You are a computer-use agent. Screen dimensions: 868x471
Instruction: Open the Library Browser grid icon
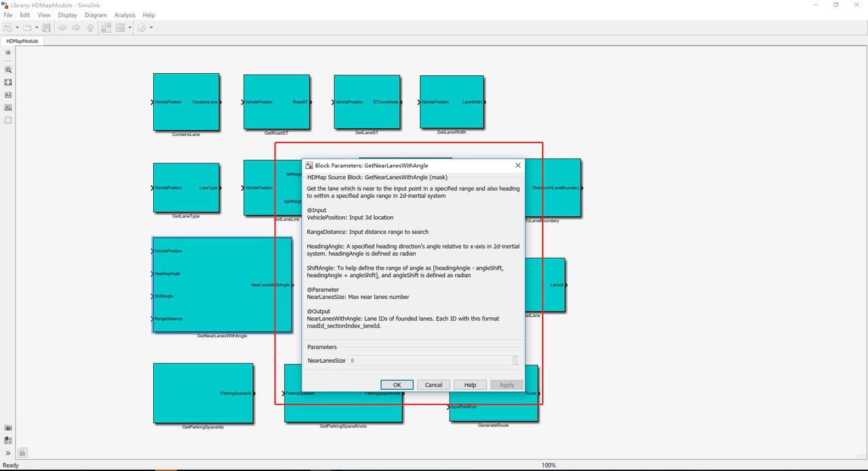(106, 28)
